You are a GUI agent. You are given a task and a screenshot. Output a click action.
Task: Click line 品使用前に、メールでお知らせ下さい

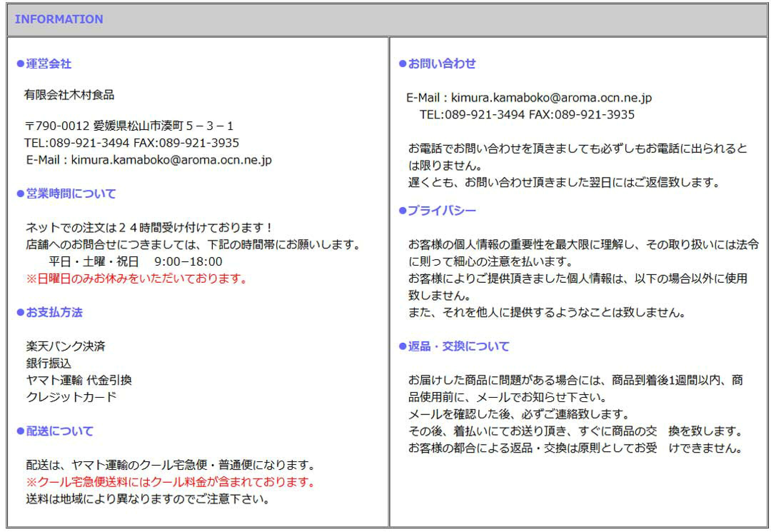508,397
